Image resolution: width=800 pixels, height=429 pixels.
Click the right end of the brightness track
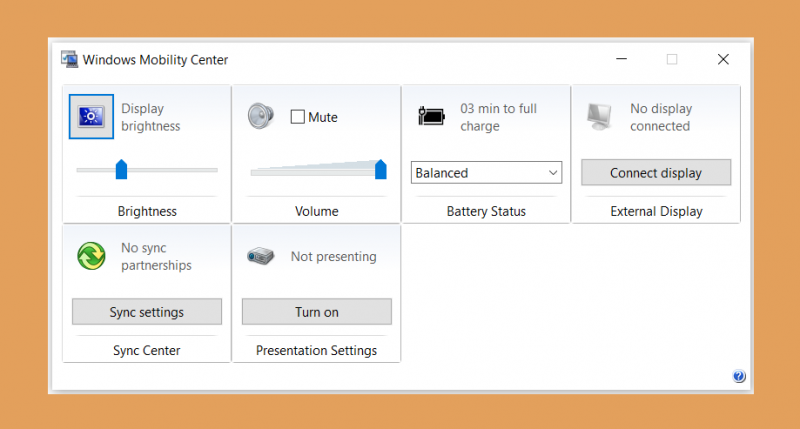tap(215, 170)
